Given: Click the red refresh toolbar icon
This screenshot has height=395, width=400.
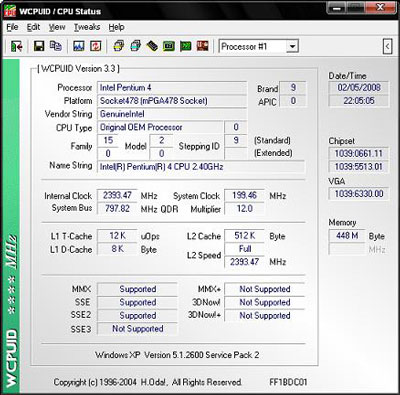Looking at the screenshot, I should tap(96, 46).
